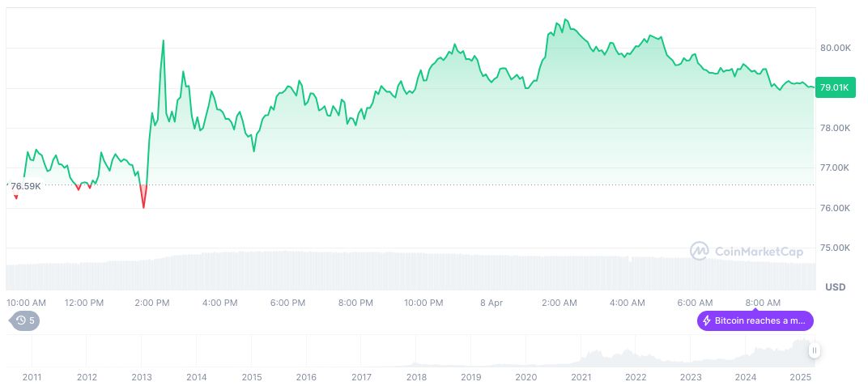The height and width of the screenshot is (386, 868).
Task: Grab the range navigator handle at right end
Action: click(814, 350)
